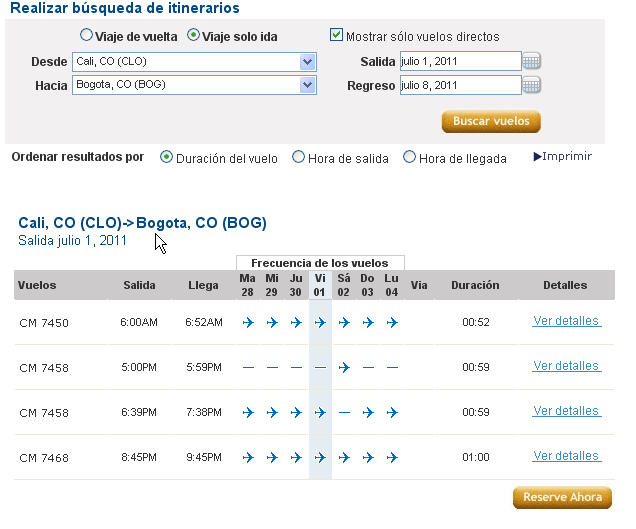Open Ver detalles for the 6:39PM flight
The width and height of the screenshot is (636, 529).
tap(567, 411)
